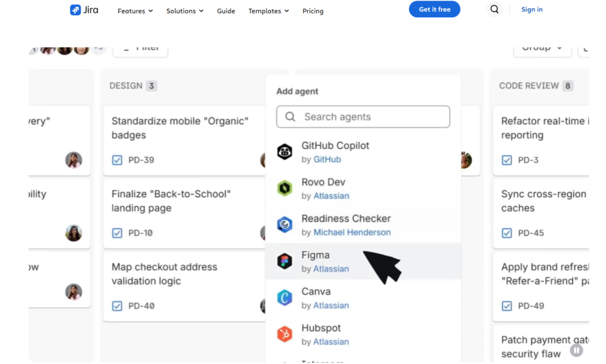Click the DESIGN column count badge 3
This screenshot has height=364, width=606.
(151, 86)
